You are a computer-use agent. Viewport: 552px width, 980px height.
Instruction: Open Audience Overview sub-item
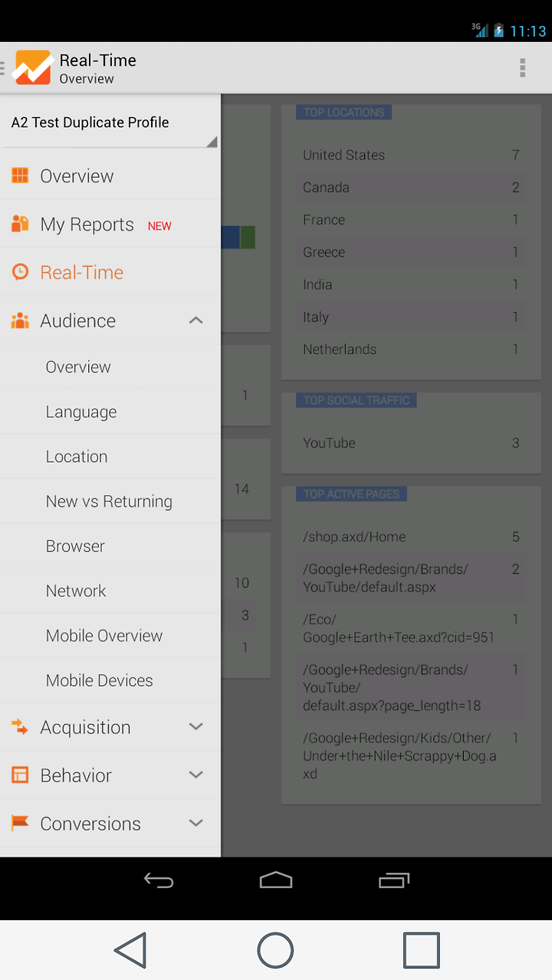pyautogui.click(x=110, y=366)
